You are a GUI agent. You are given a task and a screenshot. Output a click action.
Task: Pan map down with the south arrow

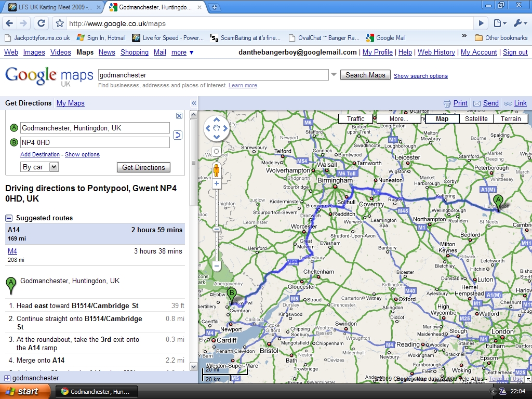point(217,137)
